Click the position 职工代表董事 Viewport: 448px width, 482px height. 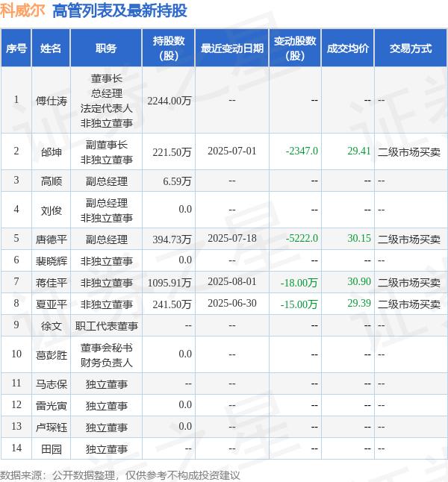107,326
